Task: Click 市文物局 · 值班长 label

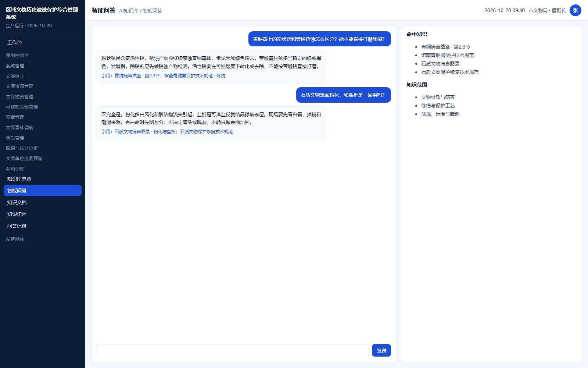Action: 547,10
